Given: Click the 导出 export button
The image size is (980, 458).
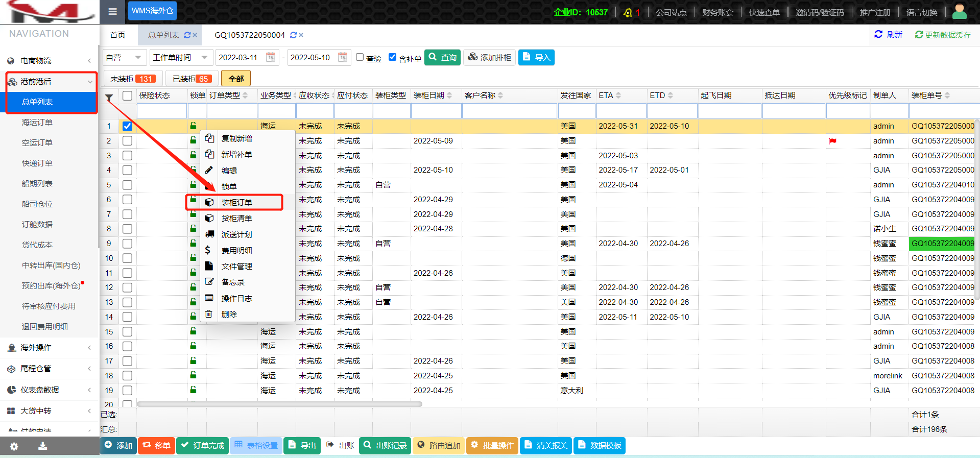Looking at the screenshot, I should pos(302,445).
